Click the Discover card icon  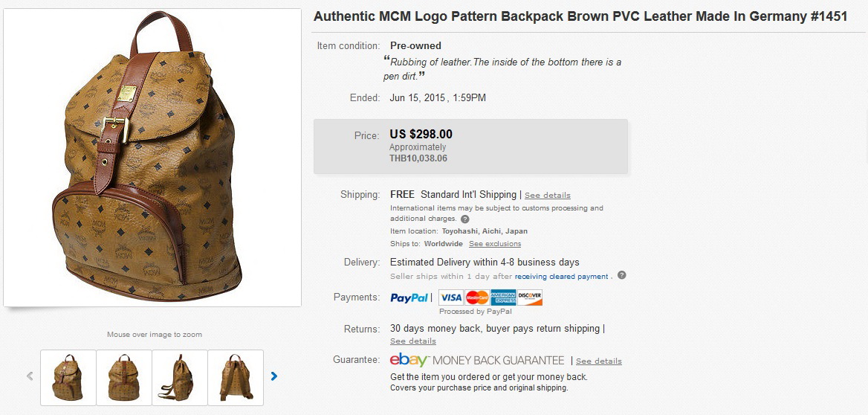click(530, 297)
